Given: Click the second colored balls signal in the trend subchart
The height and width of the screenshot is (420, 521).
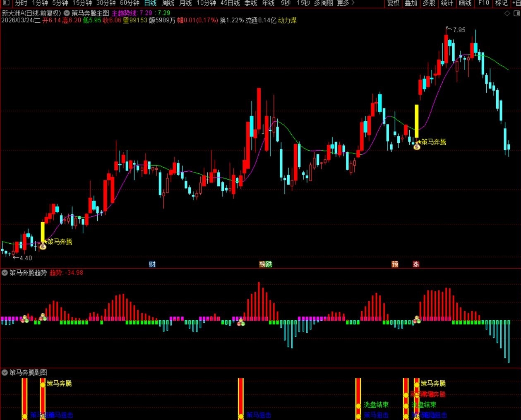Looking at the screenshot, I should click(x=43, y=317).
